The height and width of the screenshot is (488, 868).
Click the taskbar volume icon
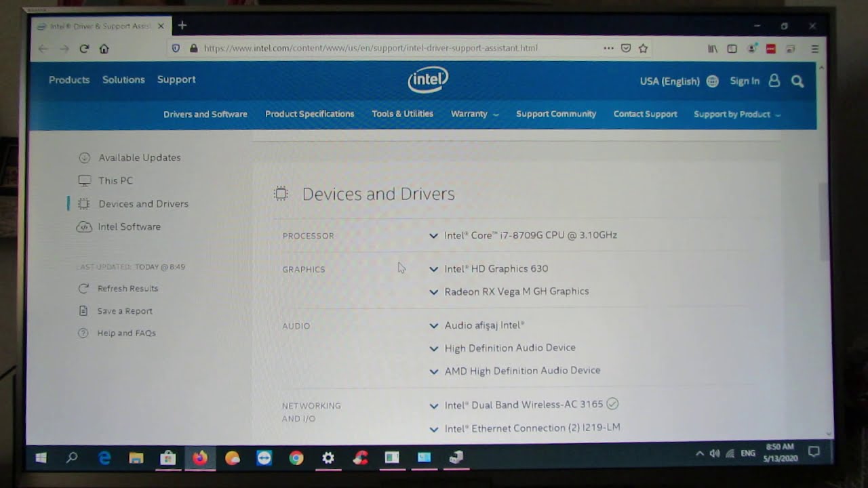point(714,453)
